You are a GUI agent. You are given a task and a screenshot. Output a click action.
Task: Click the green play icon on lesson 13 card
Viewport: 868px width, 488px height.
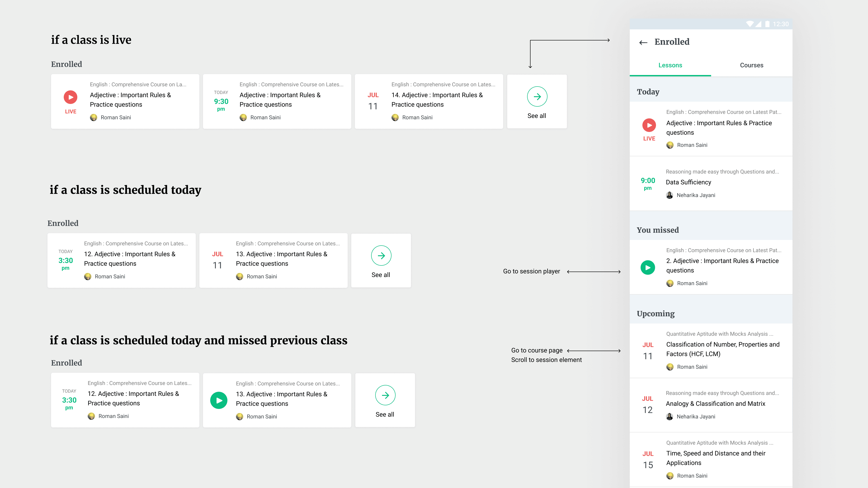pyautogui.click(x=219, y=400)
